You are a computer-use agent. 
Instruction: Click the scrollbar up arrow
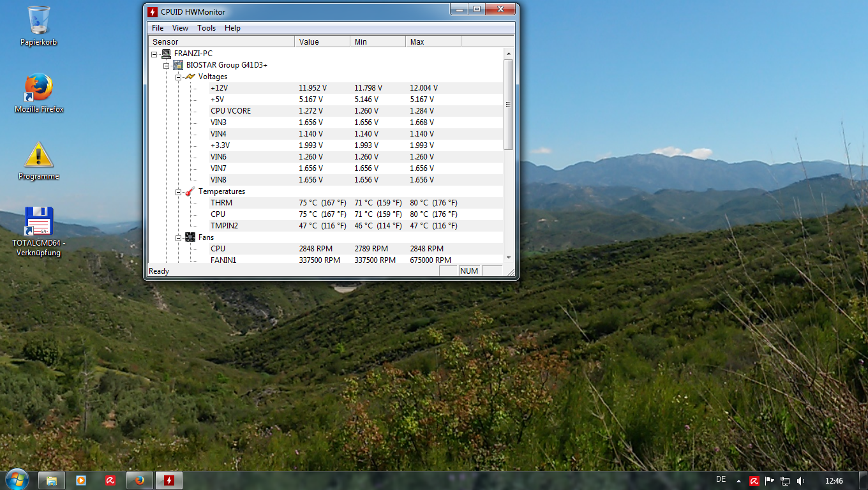pyautogui.click(x=509, y=54)
